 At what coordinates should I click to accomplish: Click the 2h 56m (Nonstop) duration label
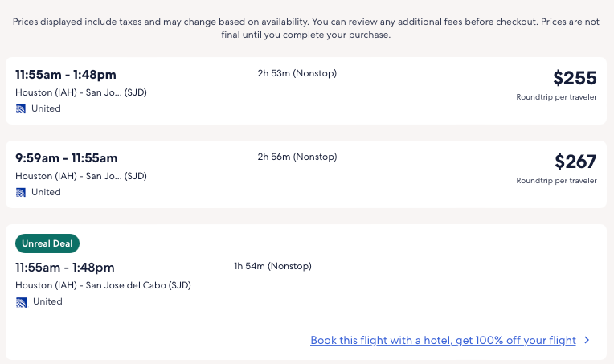297,157
